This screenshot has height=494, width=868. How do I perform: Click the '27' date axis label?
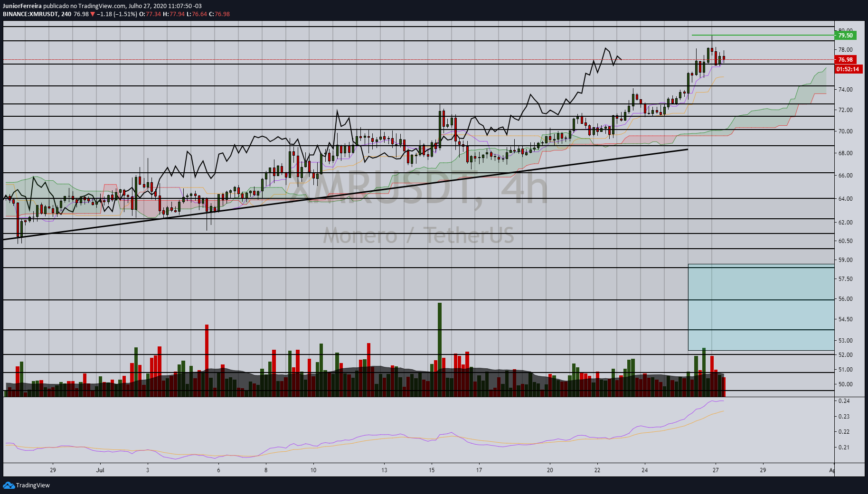pyautogui.click(x=716, y=470)
